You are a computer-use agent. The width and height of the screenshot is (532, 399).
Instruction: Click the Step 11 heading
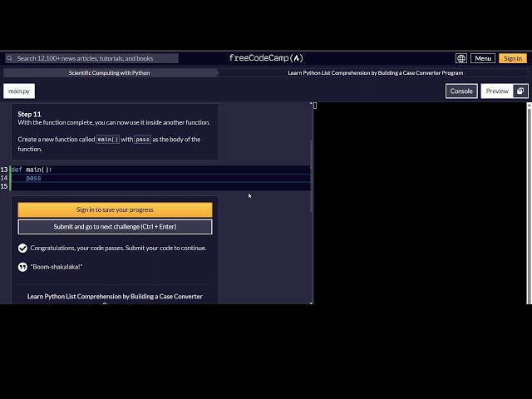(x=29, y=114)
